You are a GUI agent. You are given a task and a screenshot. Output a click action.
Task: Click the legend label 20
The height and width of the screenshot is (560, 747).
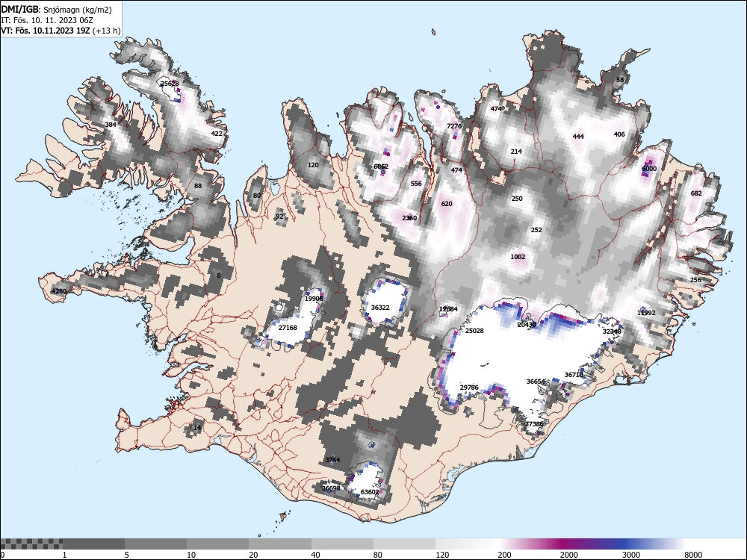point(253,555)
